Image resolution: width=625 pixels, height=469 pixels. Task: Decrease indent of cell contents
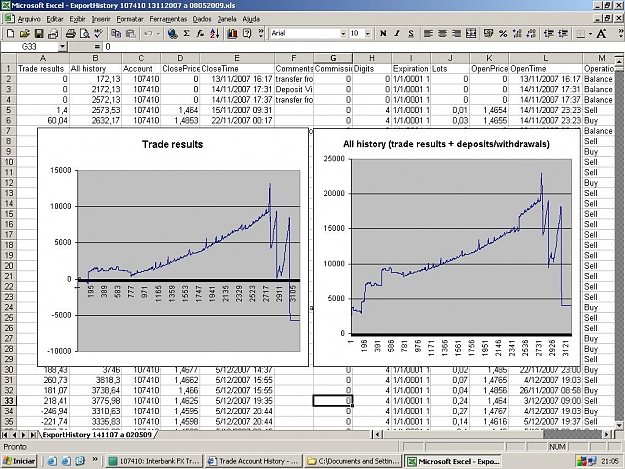coord(549,34)
